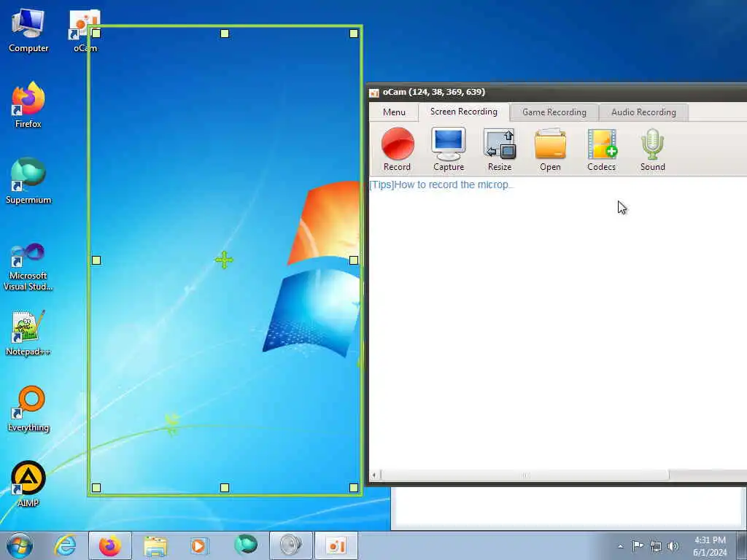The height and width of the screenshot is (560, 747).
Task: Click the top-left handle of the capture frame
Action: [x=96, y=34]
